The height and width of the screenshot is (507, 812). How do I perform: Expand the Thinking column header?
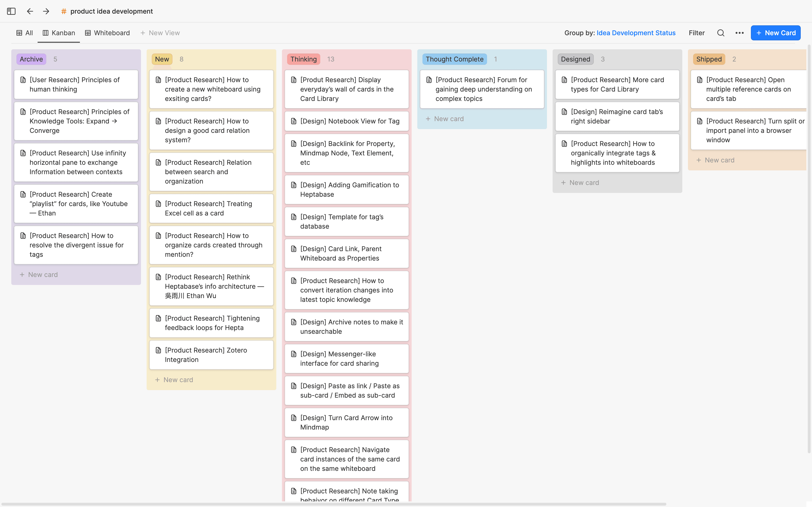pyautogui.click(x=303, y=58)
